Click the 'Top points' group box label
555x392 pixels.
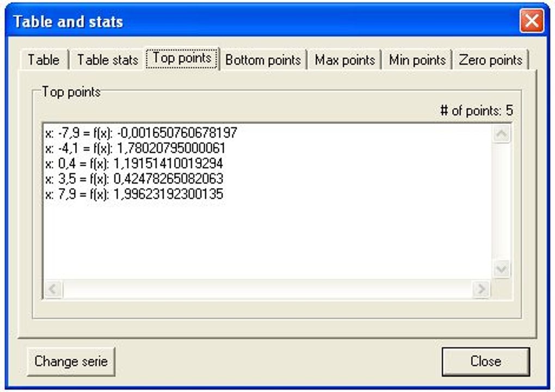pyautogui.click(x=71, y=92)
